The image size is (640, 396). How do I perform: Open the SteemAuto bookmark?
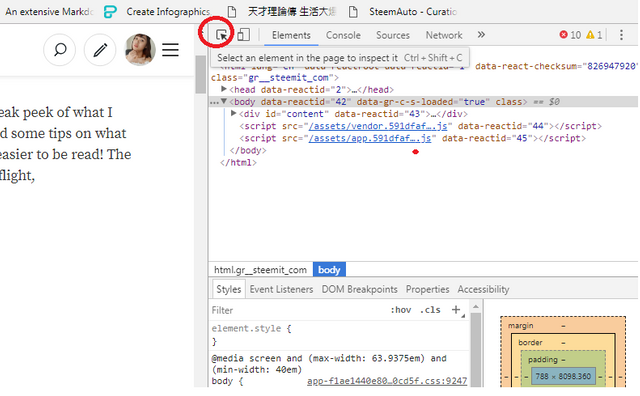403,12
